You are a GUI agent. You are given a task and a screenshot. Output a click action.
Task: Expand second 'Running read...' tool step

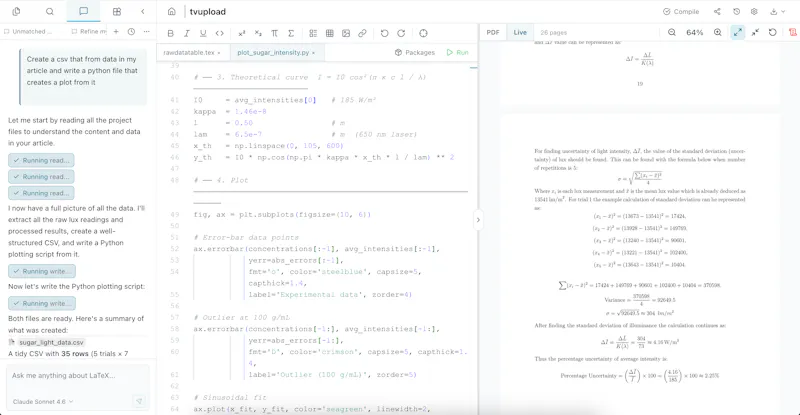41,177
